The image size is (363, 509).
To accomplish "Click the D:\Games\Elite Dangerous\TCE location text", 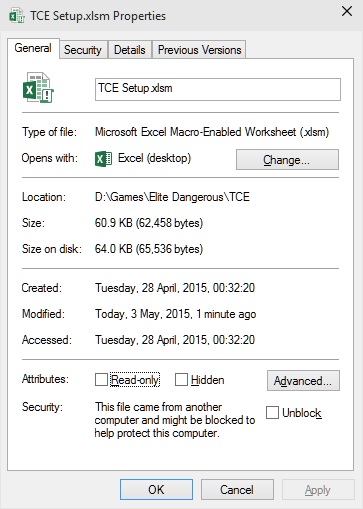I will pos(172,197).
